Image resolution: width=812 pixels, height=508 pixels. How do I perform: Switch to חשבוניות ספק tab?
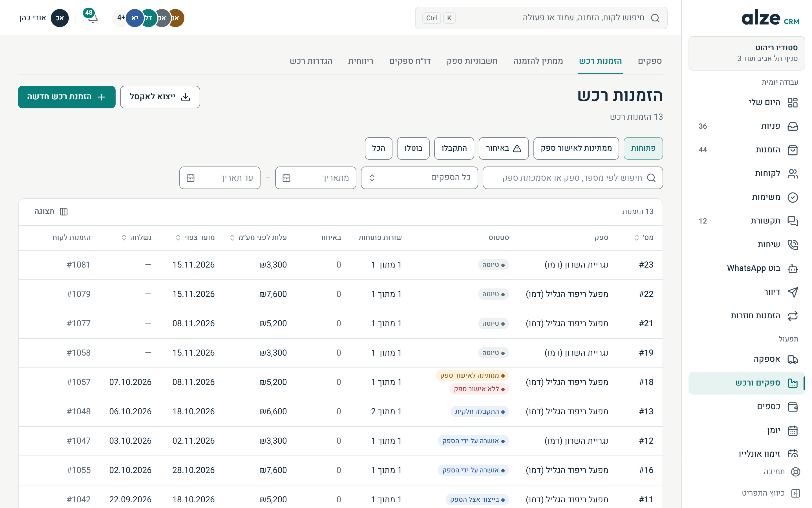[x=472, y=61]
